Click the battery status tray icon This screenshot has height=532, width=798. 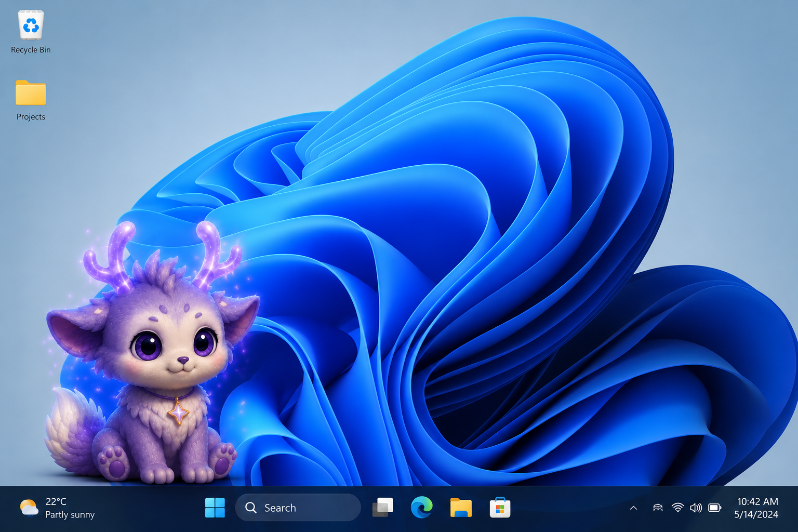[715, 508]
